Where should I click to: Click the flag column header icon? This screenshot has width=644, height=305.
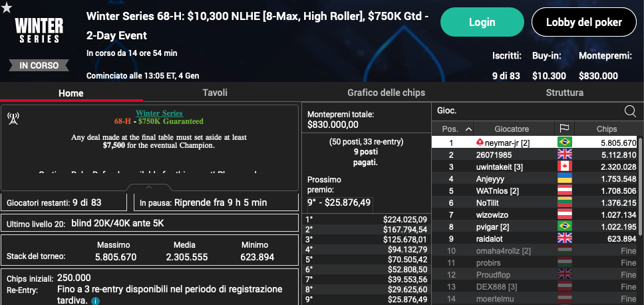tap(564, 129)
